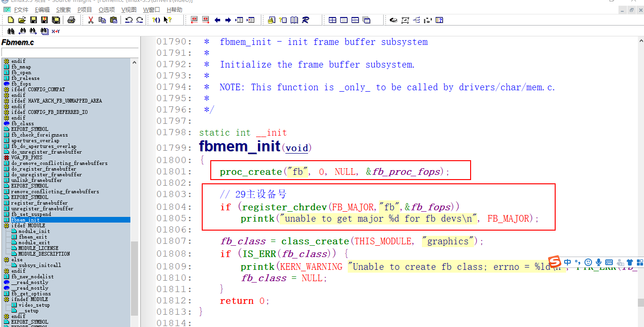Image resolution: width=644 pixels, height=327 pixels.
Task: Click the fbmem_init function name heading
Action: pyautogui.click(x=240, y=146)
